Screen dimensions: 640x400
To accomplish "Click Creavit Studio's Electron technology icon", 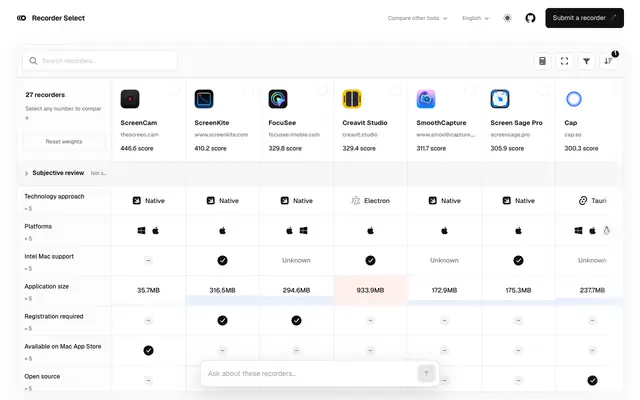I will pyautogui.click(x=356, y=200).
